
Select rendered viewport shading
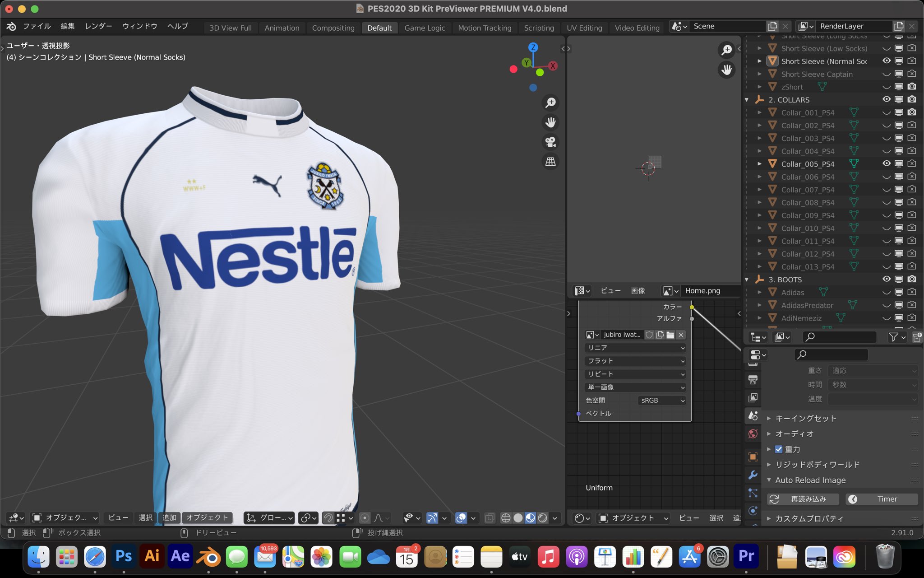542,518
